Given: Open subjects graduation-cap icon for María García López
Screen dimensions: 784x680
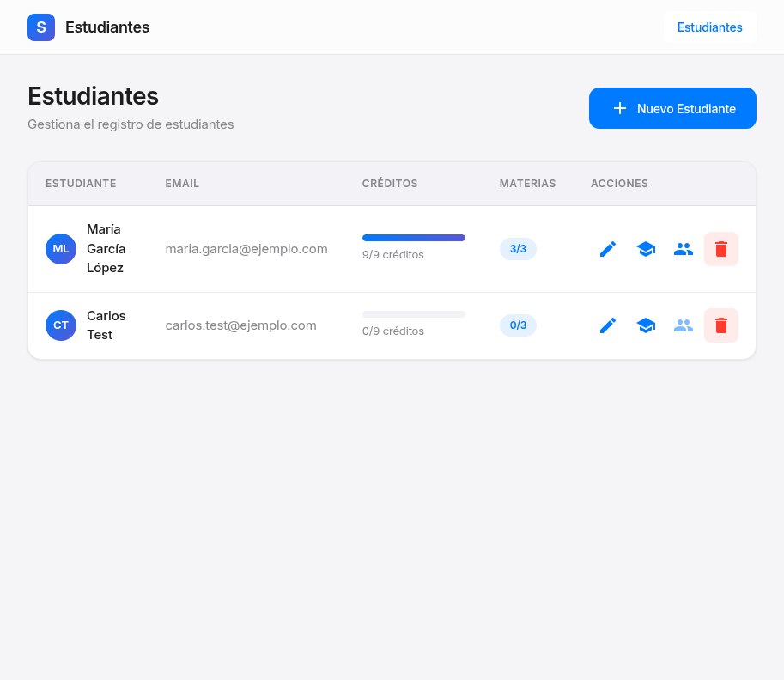Looking at the screenshot, I should point(646,249).
